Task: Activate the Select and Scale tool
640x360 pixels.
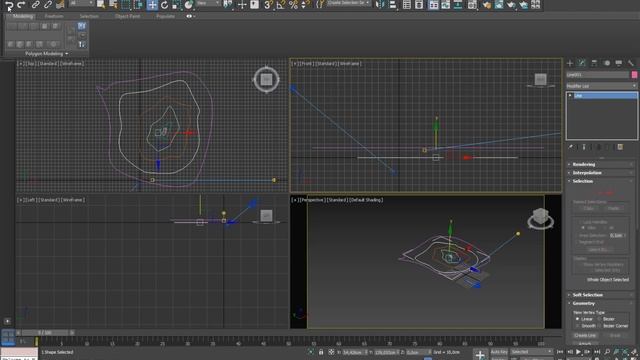Action: [x=176, y=5]
